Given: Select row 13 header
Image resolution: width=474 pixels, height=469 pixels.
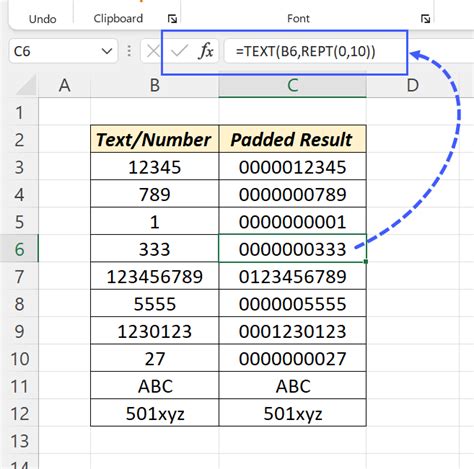Looking at the screenshot, I should (x=19, y=440).
